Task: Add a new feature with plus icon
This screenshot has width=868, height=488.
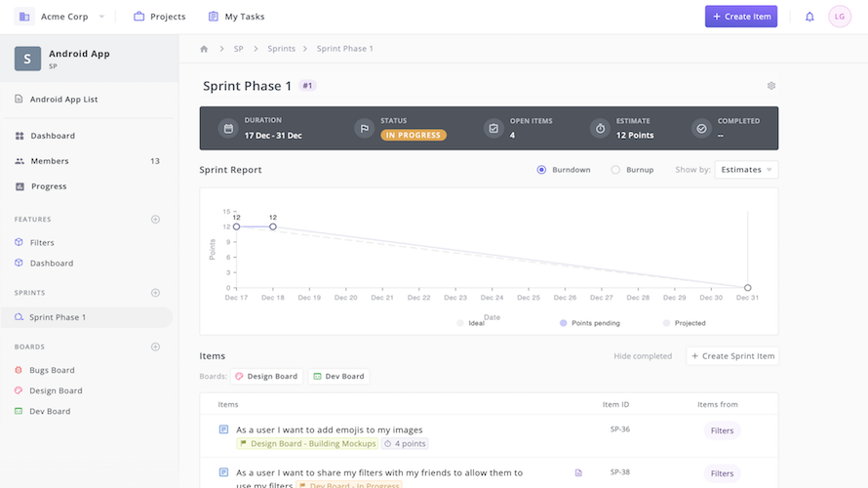Action: coord(155,220)
